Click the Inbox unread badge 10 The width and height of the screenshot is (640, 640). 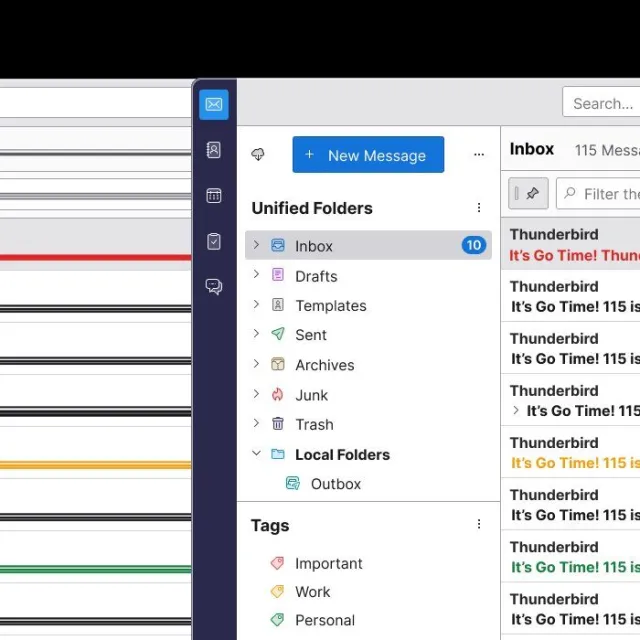pyautogui.click(x=473, y=245)
